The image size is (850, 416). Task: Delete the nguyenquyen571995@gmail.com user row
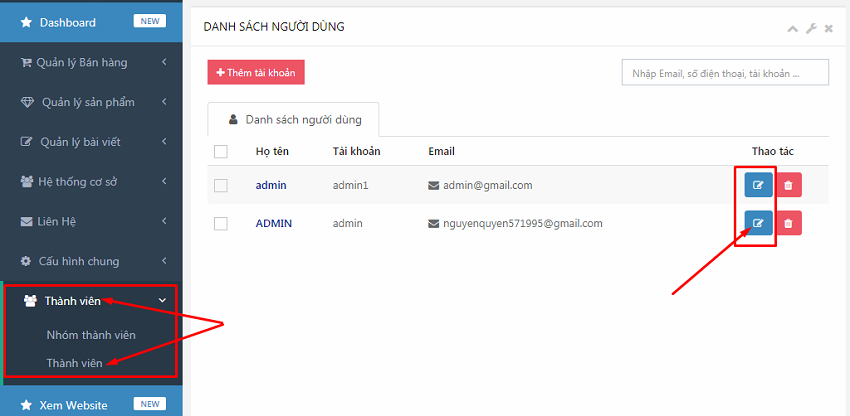click(x=788, y=223)
